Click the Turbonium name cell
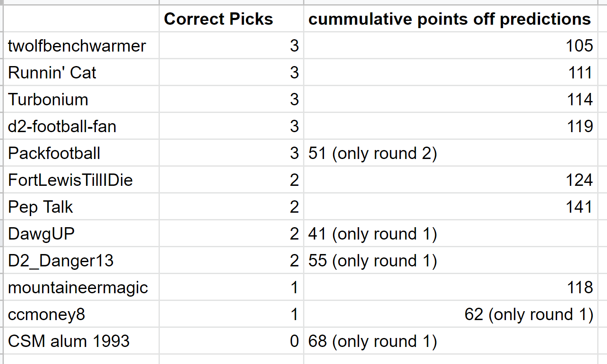Screen dimensions: 607x364 (x=81, y=99)
